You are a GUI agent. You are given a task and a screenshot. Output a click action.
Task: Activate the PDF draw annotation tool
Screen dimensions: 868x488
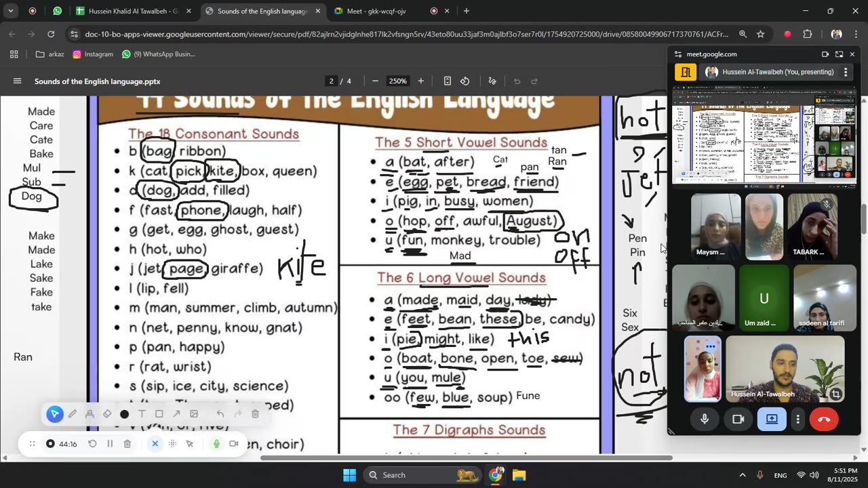(492, 81)
